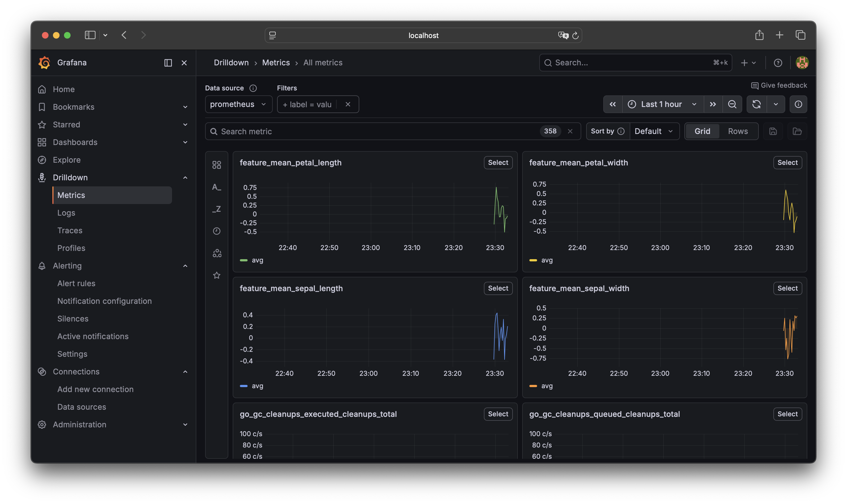This screenshot has height=504, width=847.
Task: Open the group-by-labels icon in the side rail
Action: click(x=217, y=253)
